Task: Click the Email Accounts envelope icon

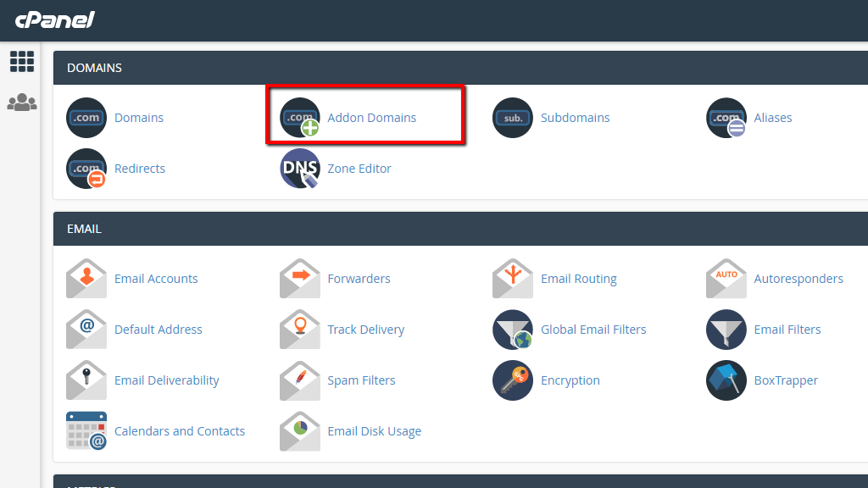Action: pyautogui.click(x=86, y=279)
